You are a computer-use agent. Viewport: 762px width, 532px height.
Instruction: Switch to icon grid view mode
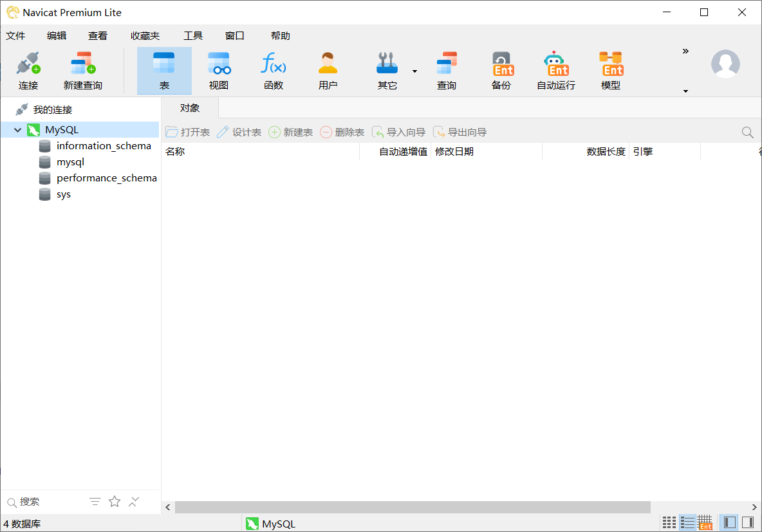tap(669, 522)
